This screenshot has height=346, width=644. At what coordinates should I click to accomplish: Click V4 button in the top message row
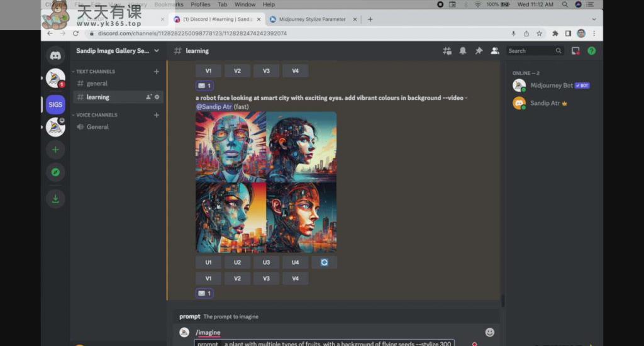pos(296,70)
